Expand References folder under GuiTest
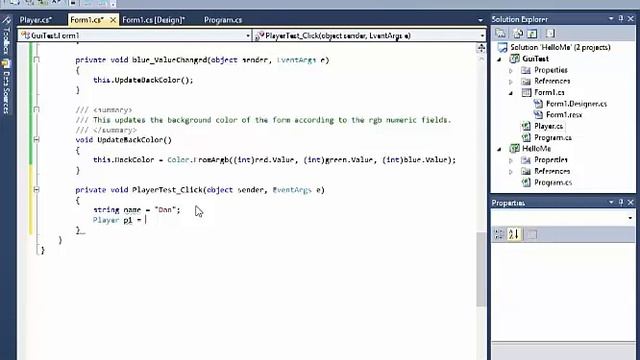This screenshot has height=360, width=640. tap(511, 82)
